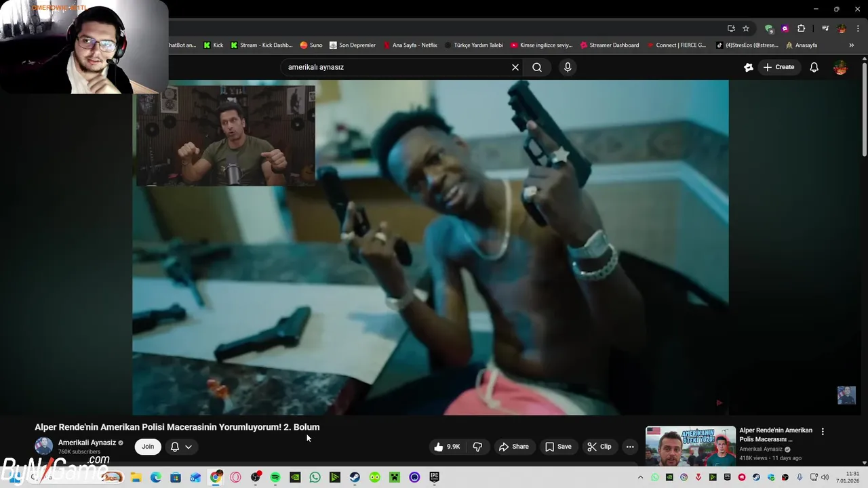The width and height of the screenshot is (868, 488).
Task: Start voice search with microphone icon
Action: 568,67
